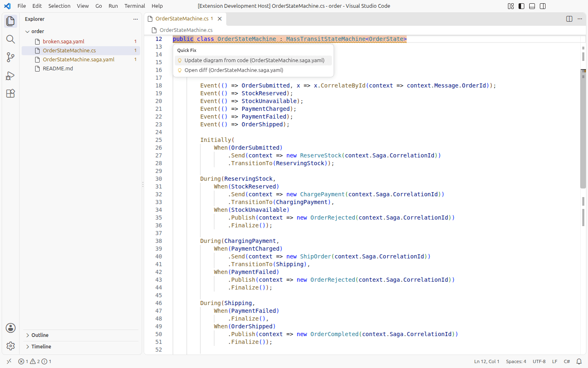Toggle the secondary side bar
This screenshot has width=588, height=368.
click(x=543, y=6)
